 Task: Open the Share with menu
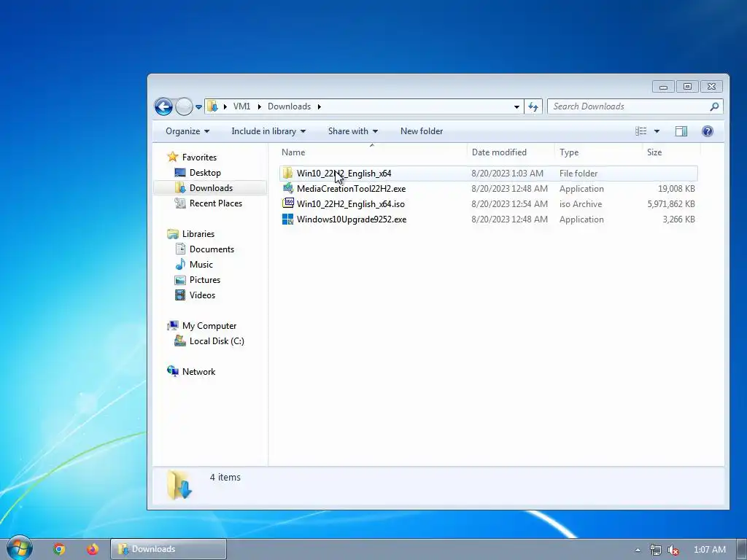(352, 131)
